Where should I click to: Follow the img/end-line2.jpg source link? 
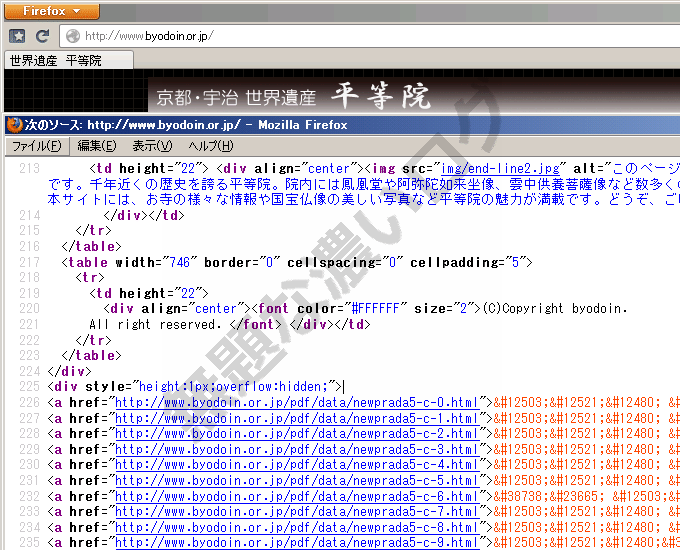tap(500, 169)
